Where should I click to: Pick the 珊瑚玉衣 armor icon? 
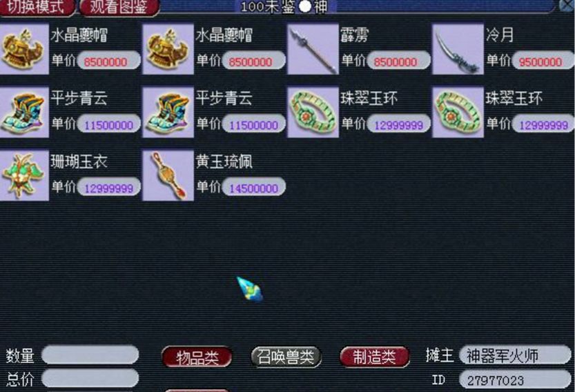[24, 176]
